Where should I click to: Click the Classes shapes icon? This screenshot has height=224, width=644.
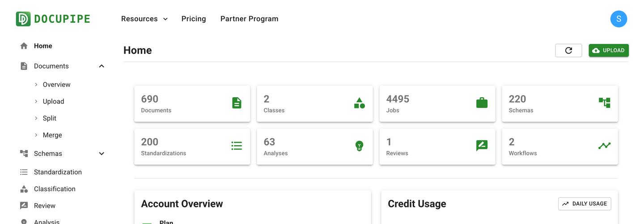[x=359, y=103]
